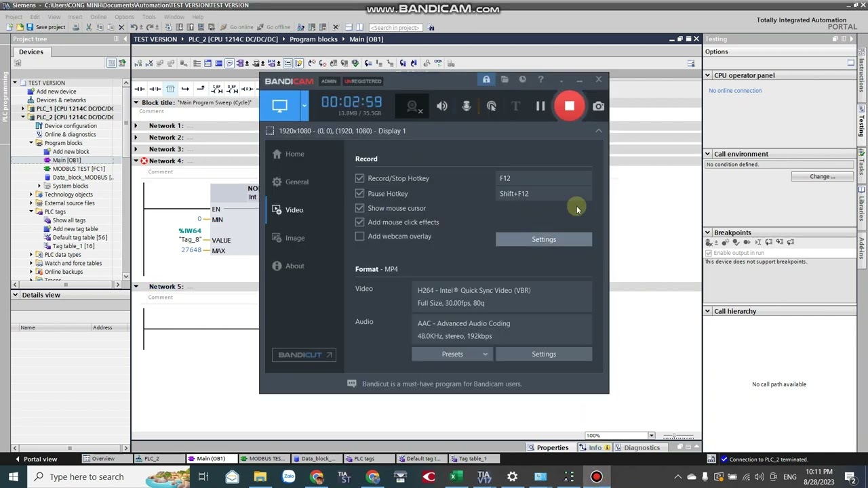Open Format section Settings button

[x=544, y=354]
